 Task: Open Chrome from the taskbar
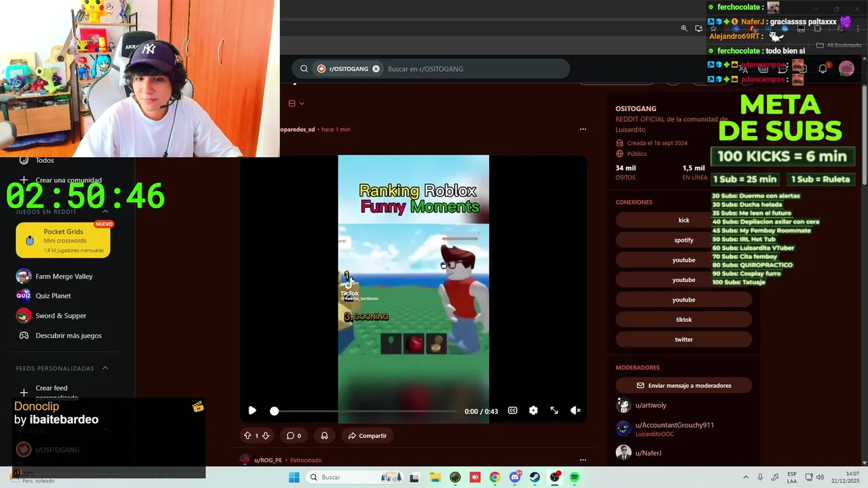click(x=494, y=478)
